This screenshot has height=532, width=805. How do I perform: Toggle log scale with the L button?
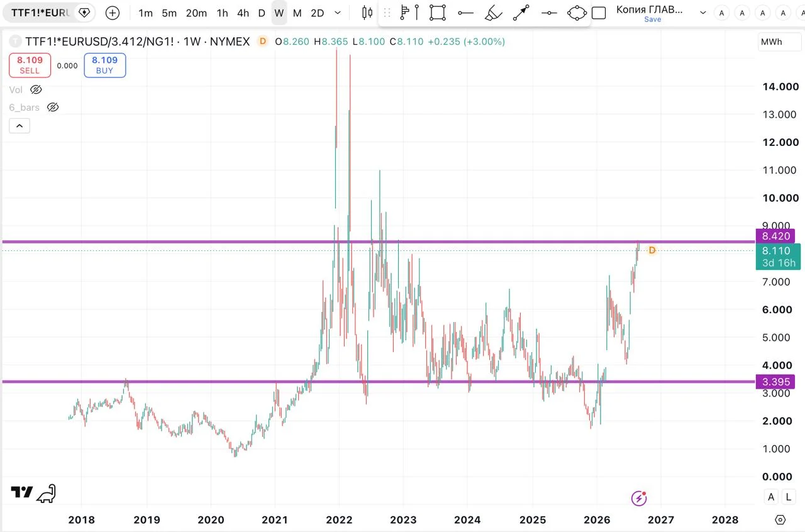coord(789,497)
